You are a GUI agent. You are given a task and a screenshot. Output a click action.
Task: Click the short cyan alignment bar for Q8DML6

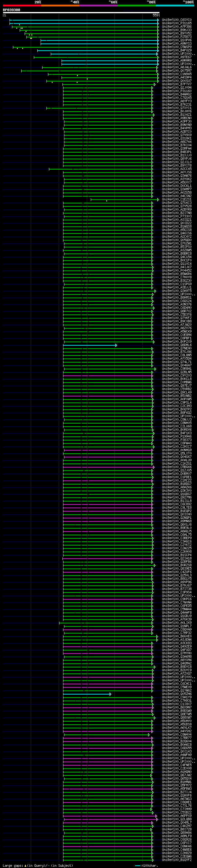(90, 345)
